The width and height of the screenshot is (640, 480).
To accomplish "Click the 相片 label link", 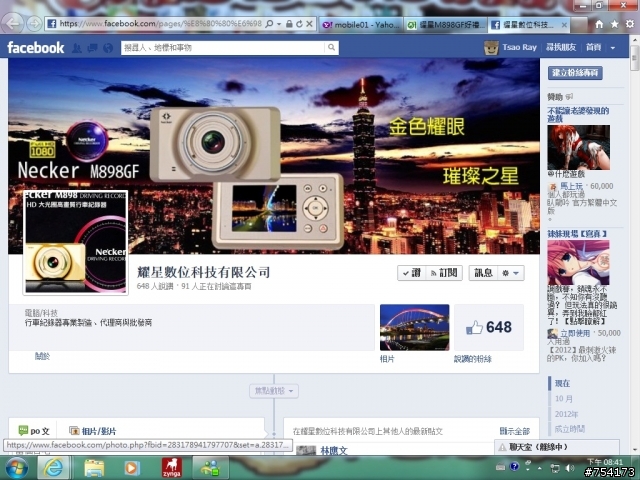I will [x=387, y=359].
